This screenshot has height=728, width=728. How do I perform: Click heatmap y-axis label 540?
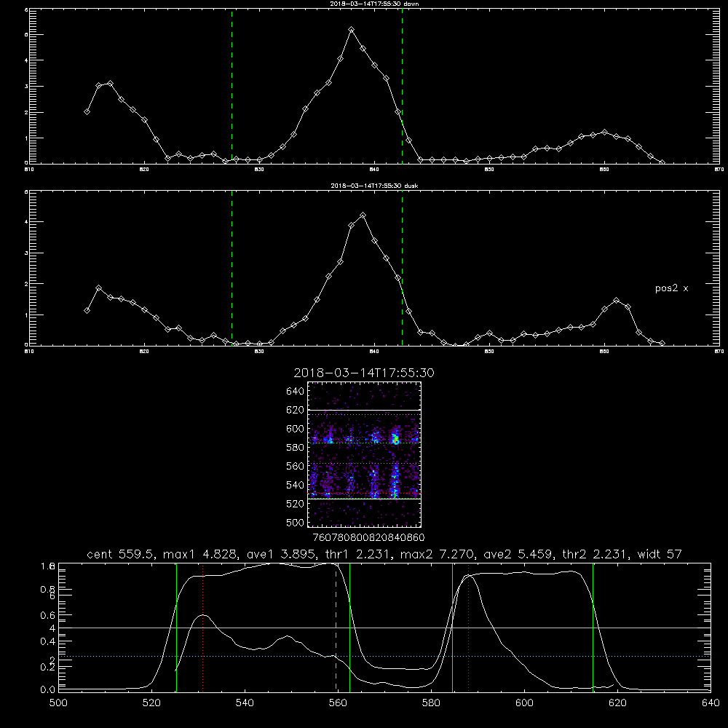[296, 485]
